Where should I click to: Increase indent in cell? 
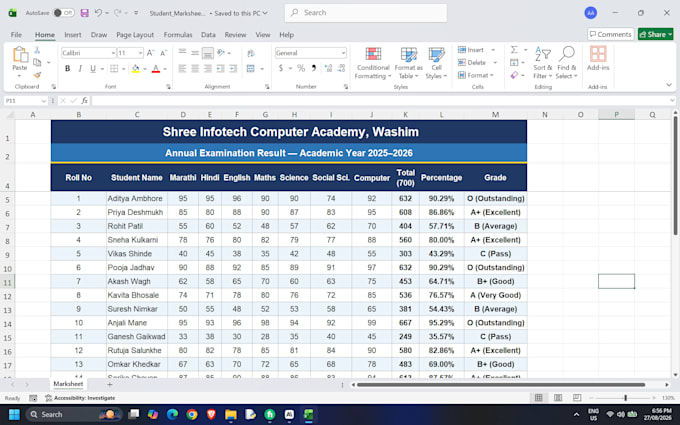pos(233,69)
